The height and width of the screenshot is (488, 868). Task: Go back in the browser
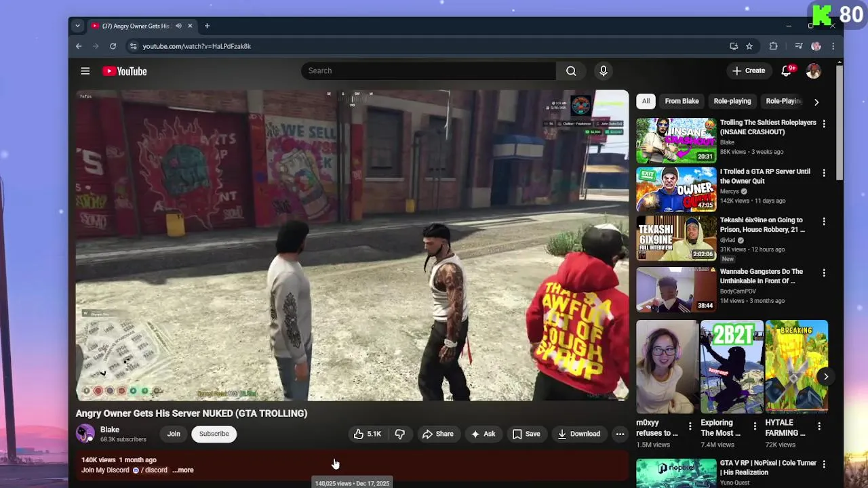coord(79,46)
